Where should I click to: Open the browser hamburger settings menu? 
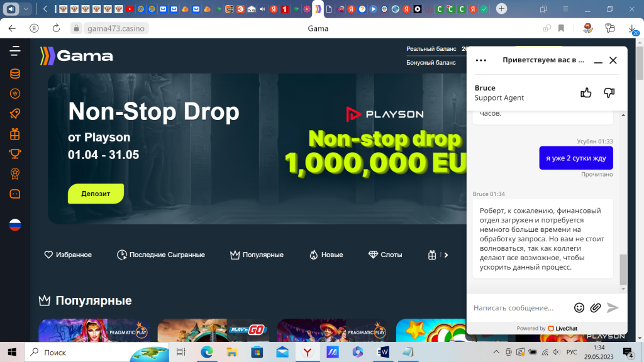[565, 9]
